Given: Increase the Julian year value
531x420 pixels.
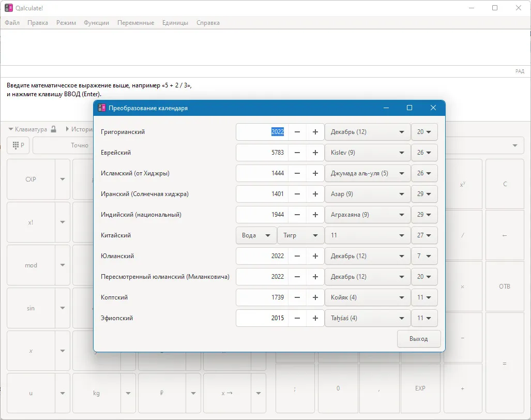Looking at the screenshot, I should coord(315,256).
